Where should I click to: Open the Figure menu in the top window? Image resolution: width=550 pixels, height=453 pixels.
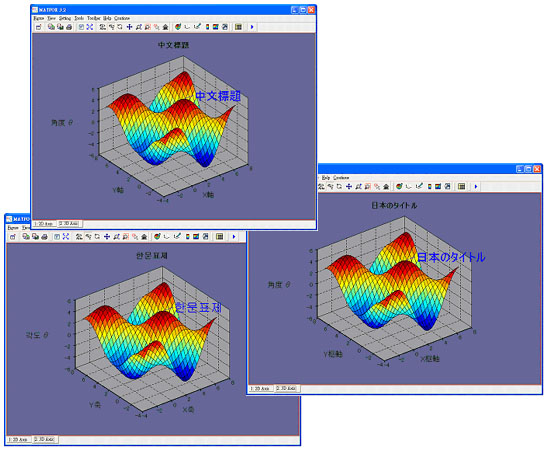[x=39, y=18]
